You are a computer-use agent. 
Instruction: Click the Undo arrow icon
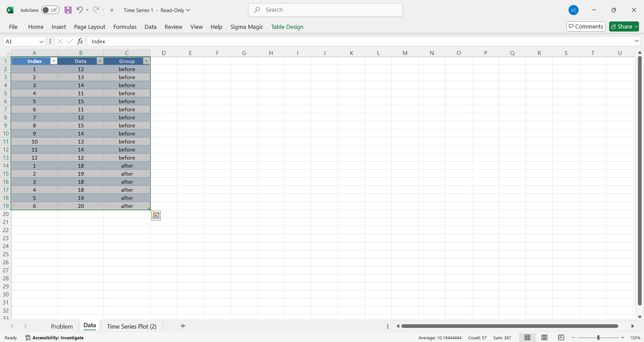79,10
